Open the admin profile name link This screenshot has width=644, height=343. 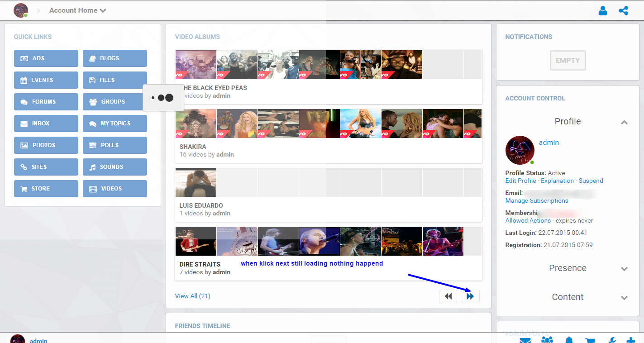(549, 143)
